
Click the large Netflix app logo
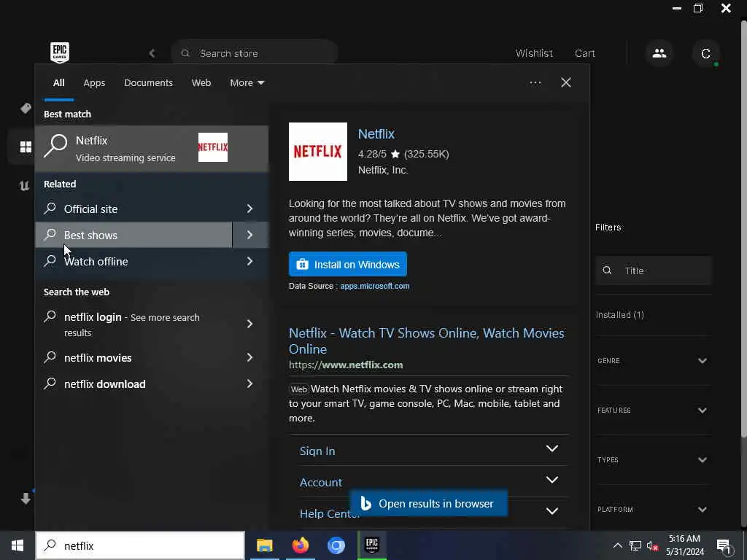point(318,152)
